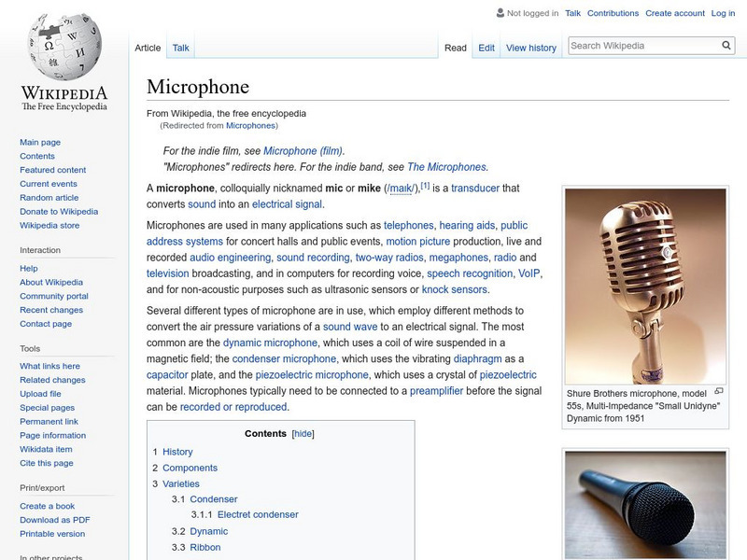Open user Talk link at top
This screenshot has width=747, height=560.
[x=572, y=13]
